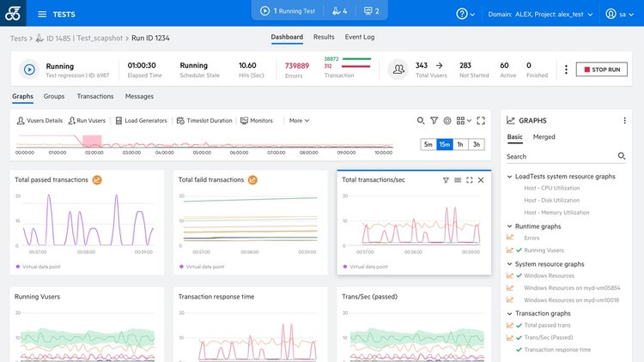Viewport: 644px width, 362px height.
Task: Open the hamburger navigation menu
Action: 42,14
